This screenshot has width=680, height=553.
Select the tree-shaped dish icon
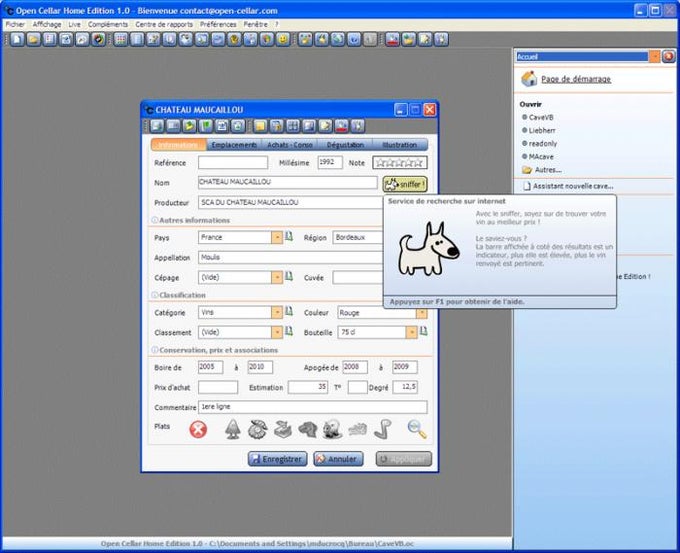coord(233,429)
